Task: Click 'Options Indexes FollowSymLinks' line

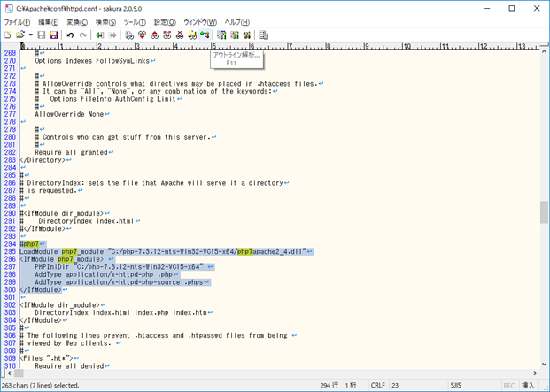Action: pos(92,61)
